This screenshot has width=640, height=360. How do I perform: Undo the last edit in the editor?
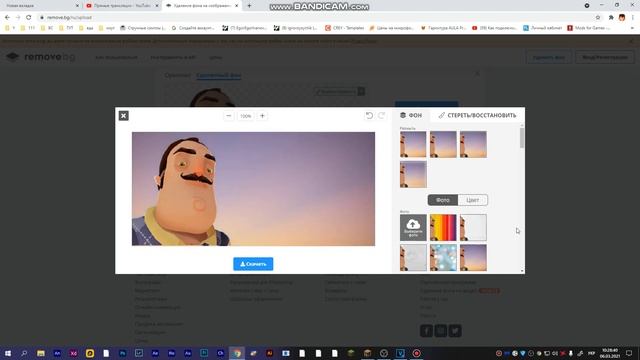click(x=369, y=116)
